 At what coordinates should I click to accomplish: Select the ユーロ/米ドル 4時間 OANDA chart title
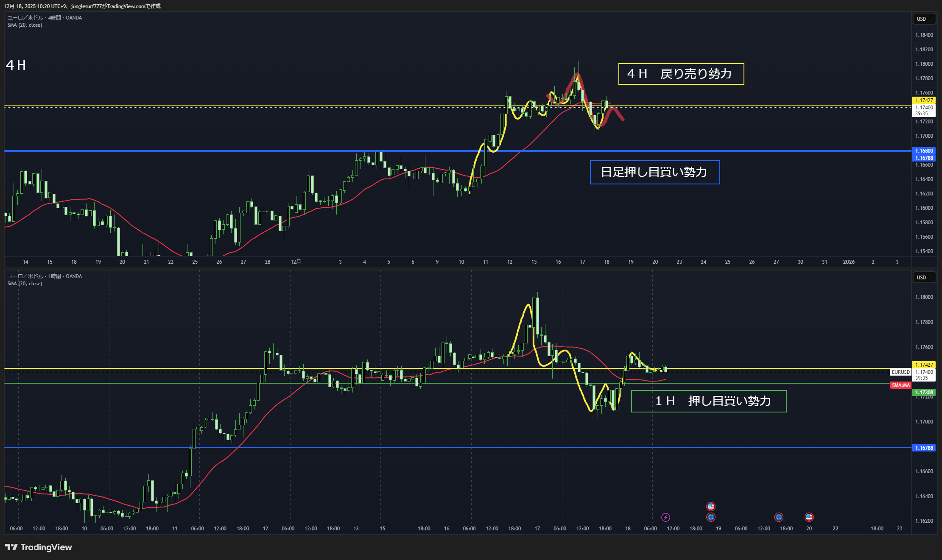[x=45, y=18]
